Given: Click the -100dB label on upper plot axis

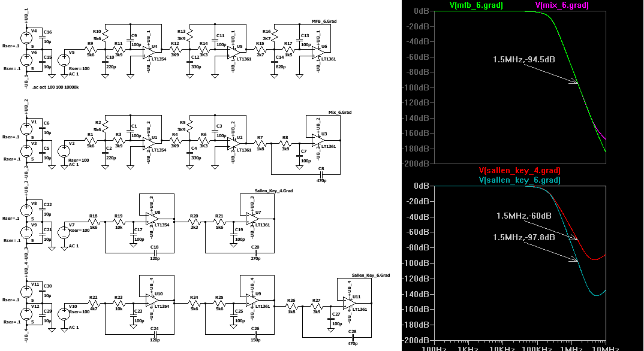Looking at the screenshot, I should point(416,87).
